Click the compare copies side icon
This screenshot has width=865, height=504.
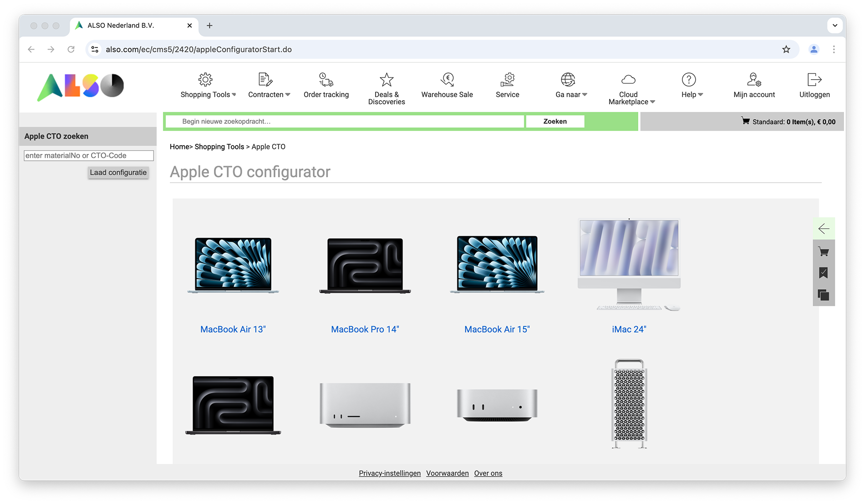pos(824,295)
